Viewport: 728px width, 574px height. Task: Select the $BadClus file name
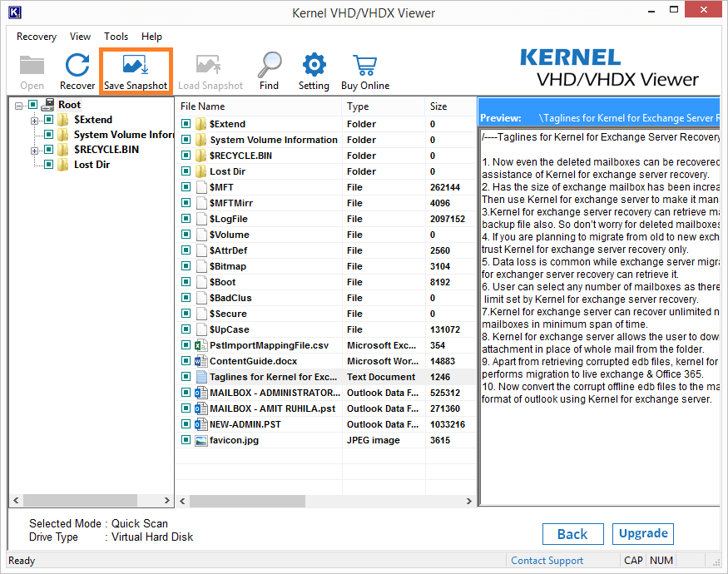click(x=230, y=298)
